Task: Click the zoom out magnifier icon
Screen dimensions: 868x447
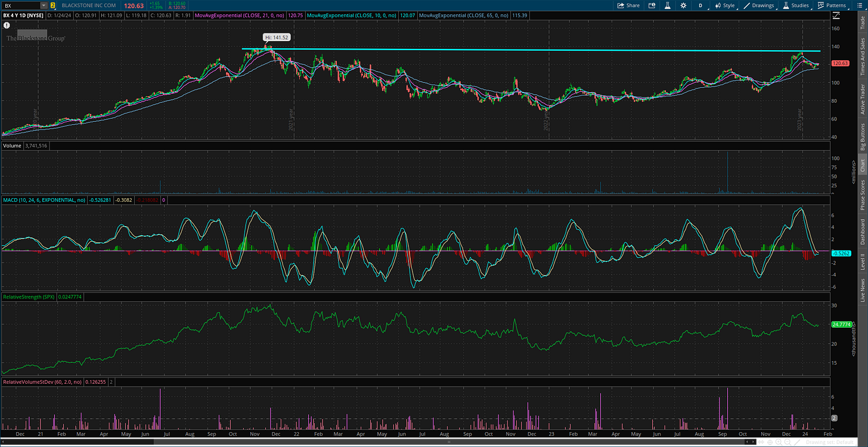Action: click(x=788, y=442)
